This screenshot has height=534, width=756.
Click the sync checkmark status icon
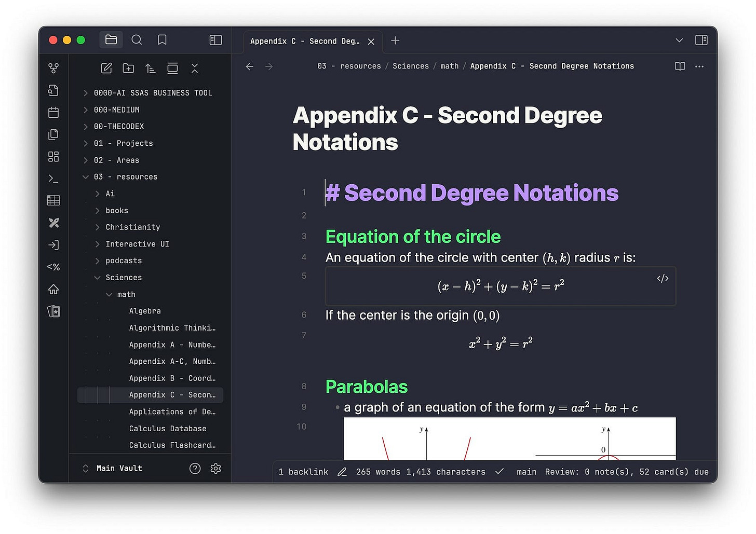[x=500, y=472]
